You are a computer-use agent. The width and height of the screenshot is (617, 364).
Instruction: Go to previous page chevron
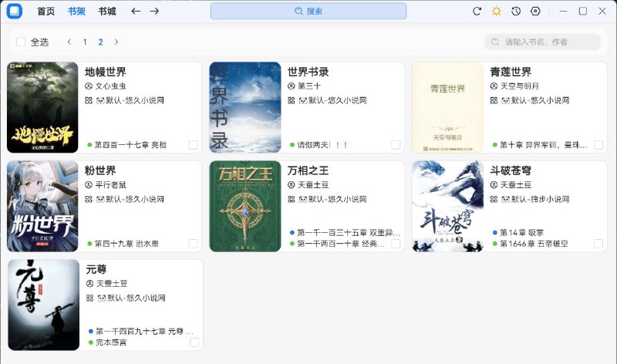[x=69, y=42]
